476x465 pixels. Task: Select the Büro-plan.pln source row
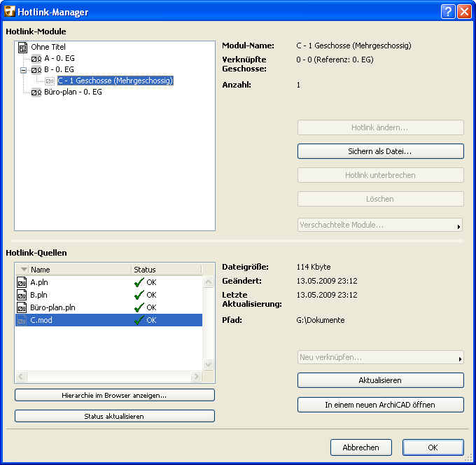coord(109,307)
